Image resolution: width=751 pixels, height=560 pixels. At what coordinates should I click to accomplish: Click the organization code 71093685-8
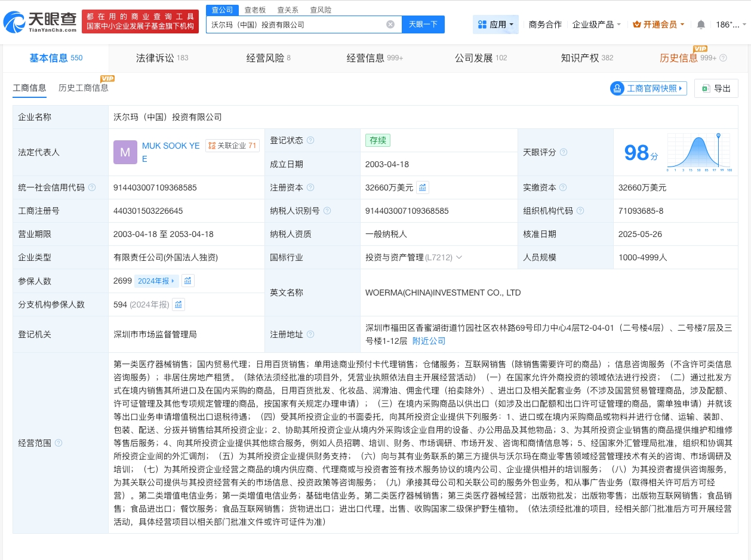pos(641,211)
